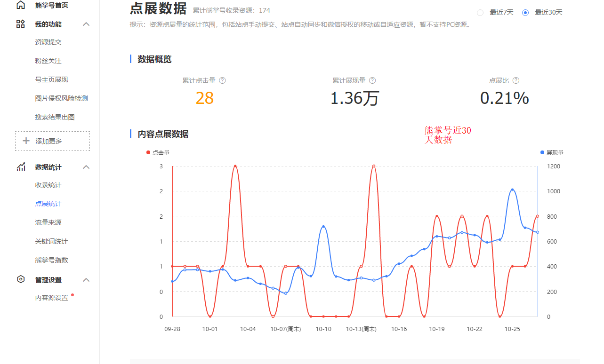Click the 数据统计 chart icon
Viewport: 604px width, 364px height.
(x=20, y=166)
